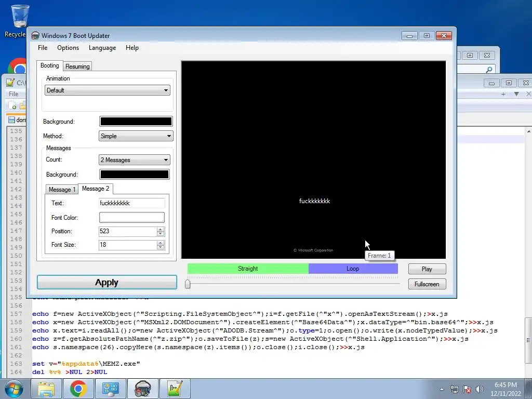This screenshot has height=399, width=532.
Task: Click the Chrome desktop shortcut icon
Action: tap(18, 66)
